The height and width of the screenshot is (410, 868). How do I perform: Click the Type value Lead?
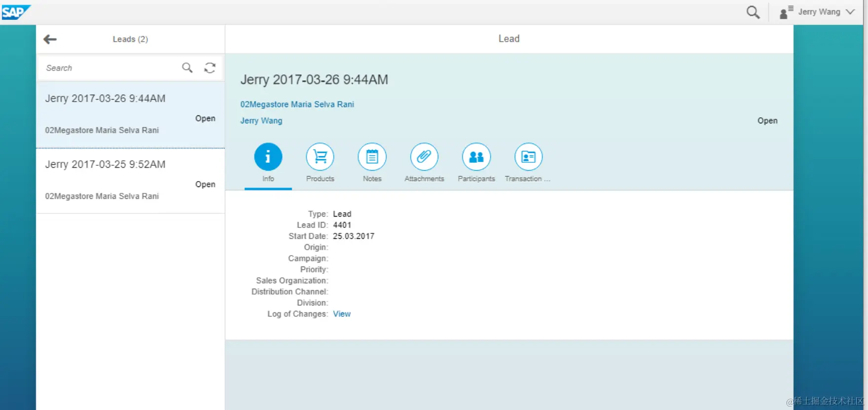[342, 214]
